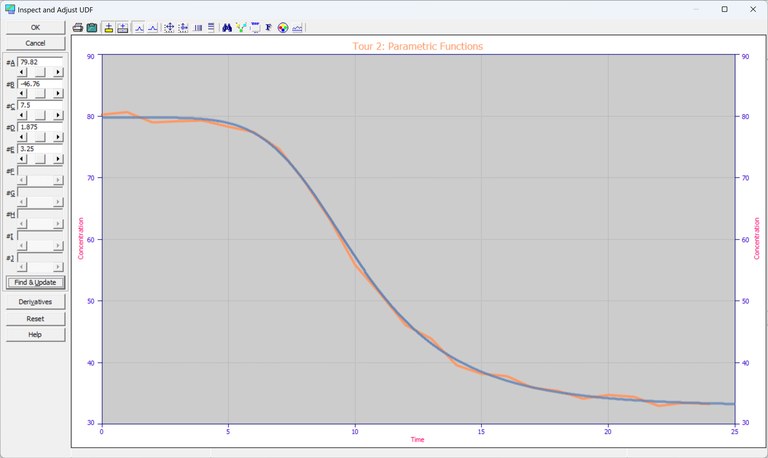
Task: Click the four-way arrows toolbar icon
Action: [x=169, y=28]
